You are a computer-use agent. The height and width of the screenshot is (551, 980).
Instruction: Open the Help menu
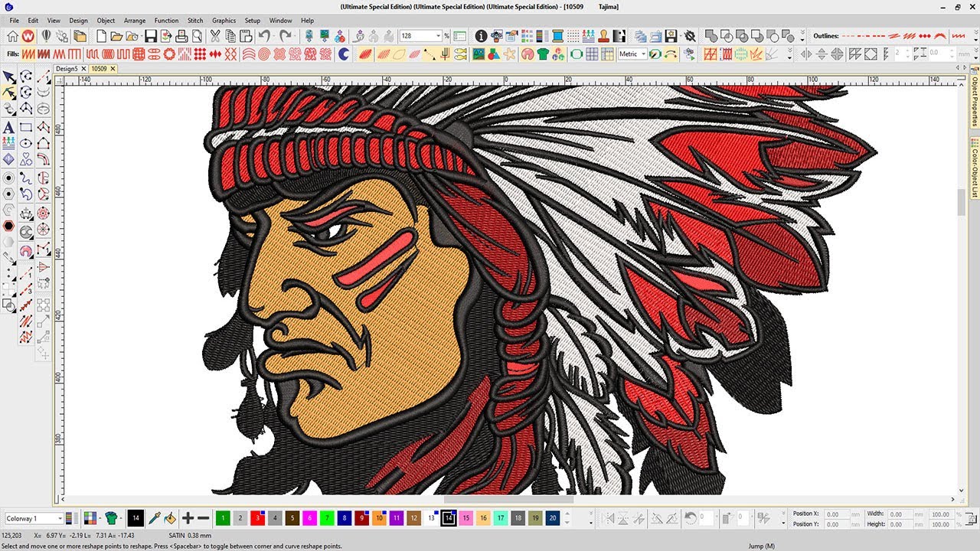point(307,21)
